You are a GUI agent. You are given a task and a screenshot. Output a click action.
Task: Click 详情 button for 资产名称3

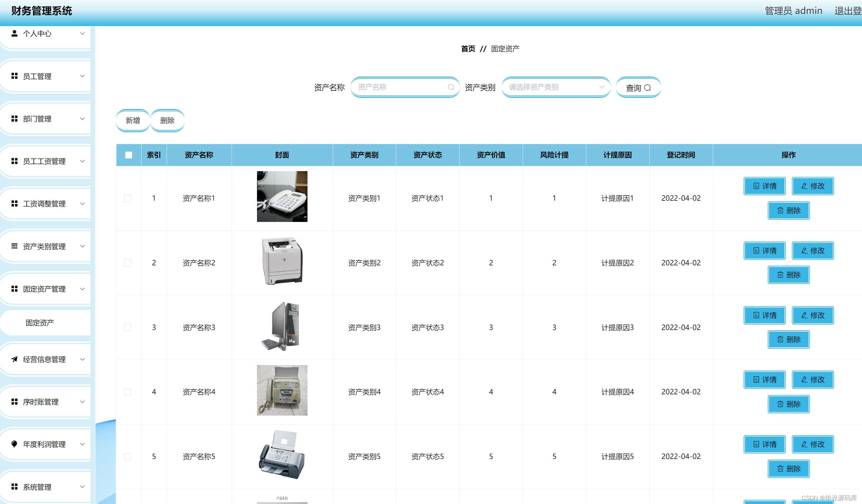[x=765, y=315]
